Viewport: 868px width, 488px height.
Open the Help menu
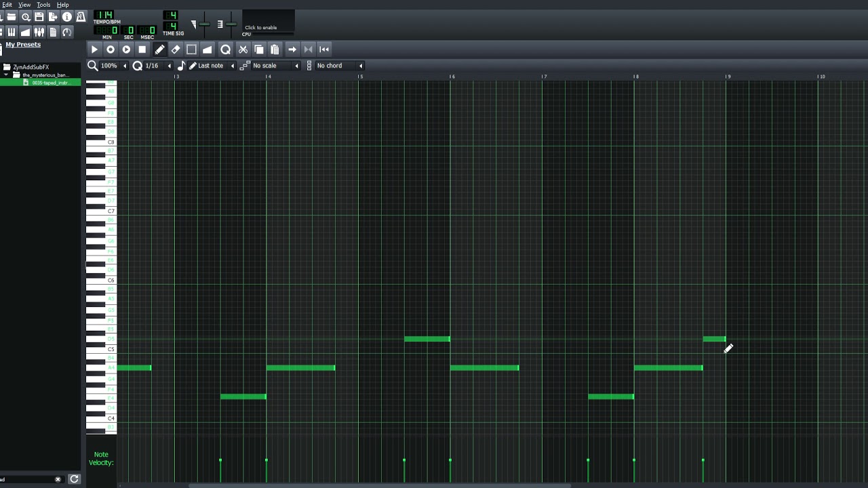(62, 5)
